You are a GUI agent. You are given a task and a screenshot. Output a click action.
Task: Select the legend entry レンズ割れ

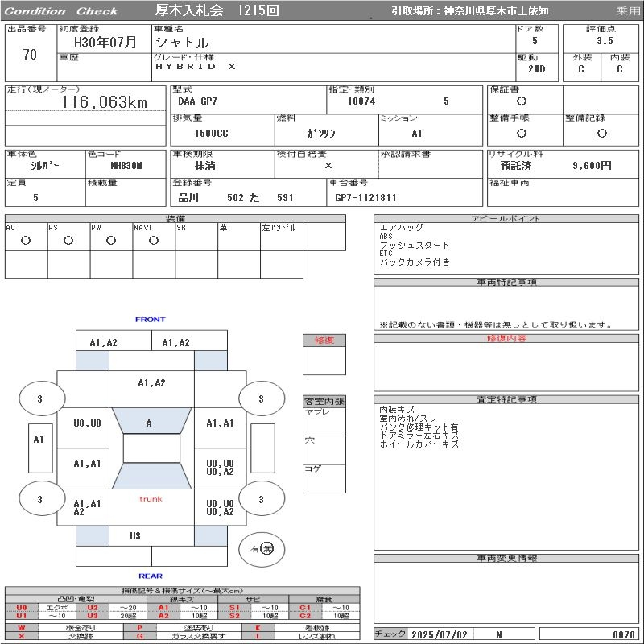316,636
